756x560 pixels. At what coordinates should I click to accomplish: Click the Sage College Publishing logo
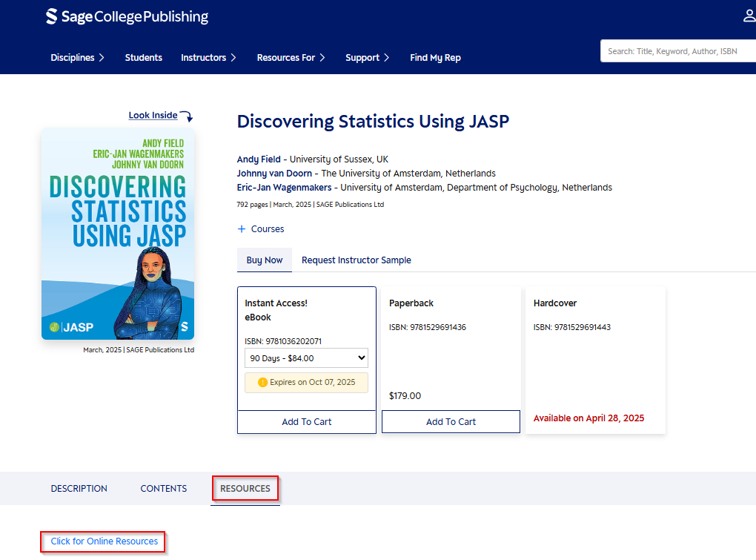tap(127, 17)
